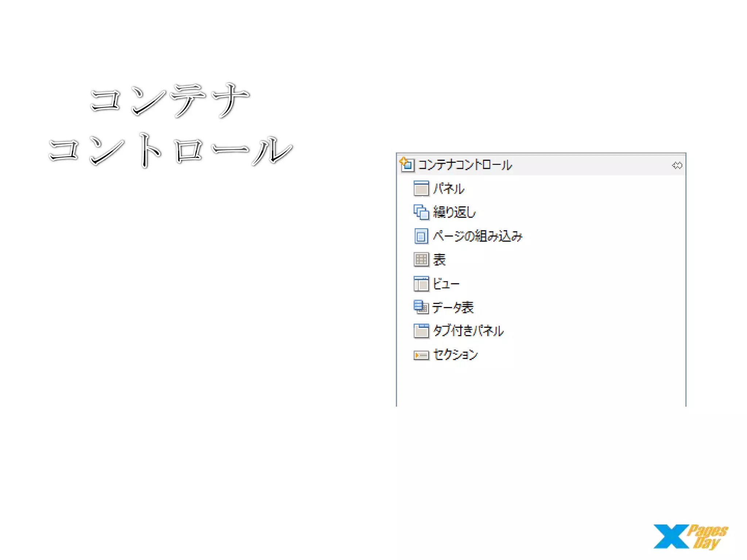Click the Table (表) grid icon
This screenshot has height=560, width=747.
click(421, 260)
